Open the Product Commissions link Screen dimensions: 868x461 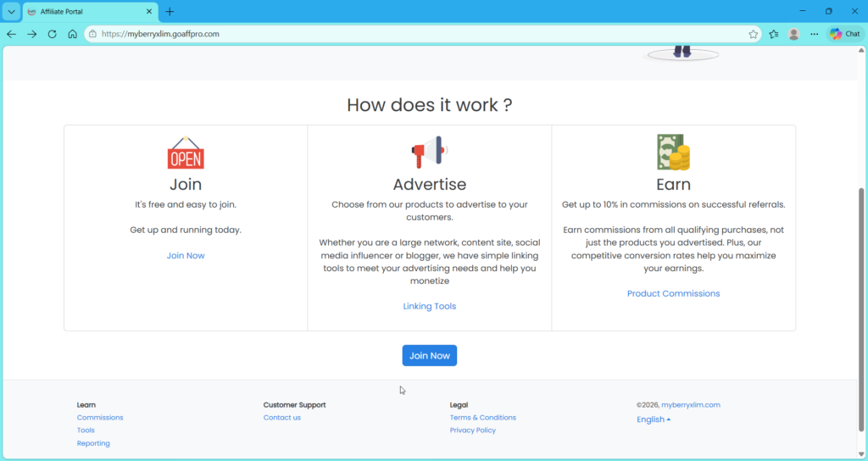click(673, 293)
